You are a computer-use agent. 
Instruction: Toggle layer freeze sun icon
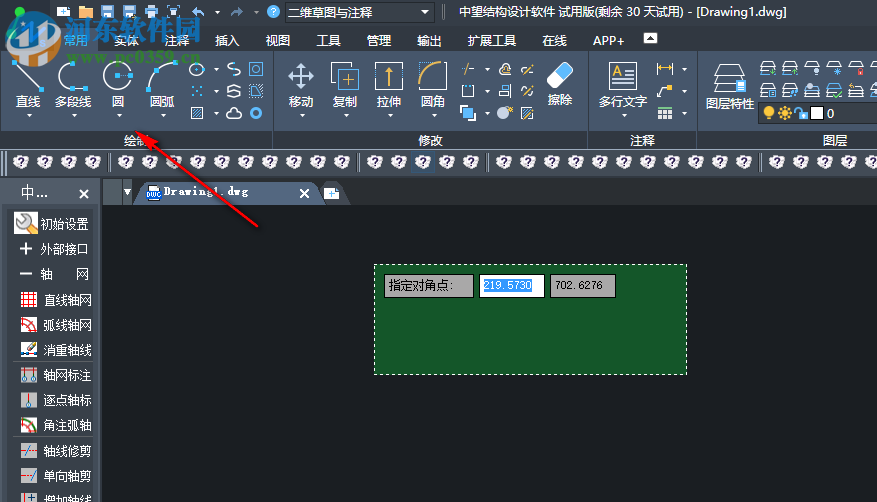tap(785, 113)
